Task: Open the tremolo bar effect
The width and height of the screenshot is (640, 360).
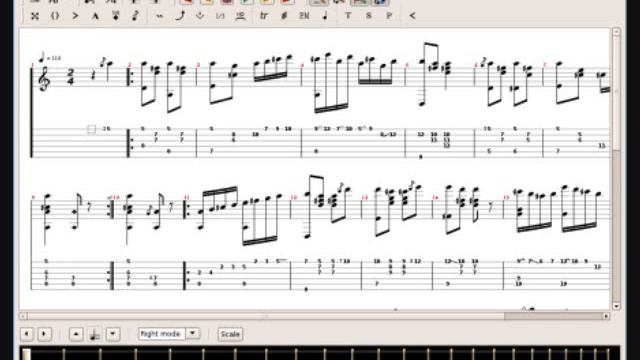Action: click(200, 16)
